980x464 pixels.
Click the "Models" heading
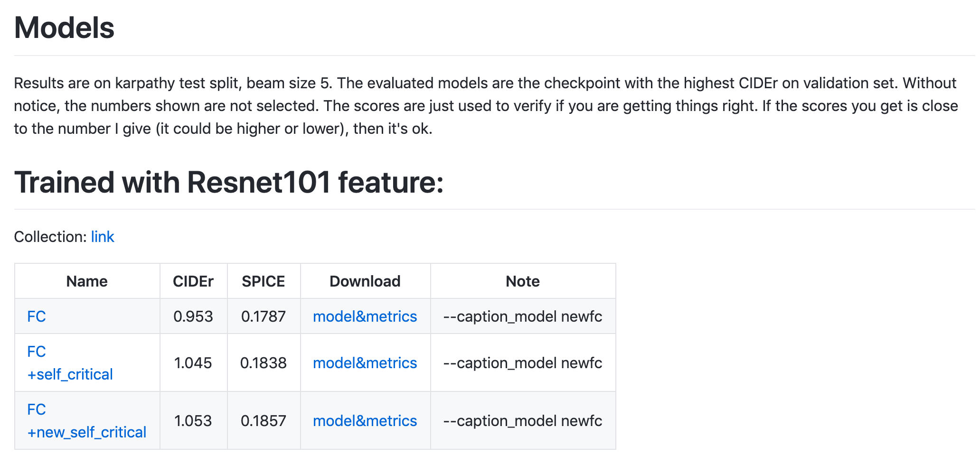pyautogui.click(x=64, y=28)
